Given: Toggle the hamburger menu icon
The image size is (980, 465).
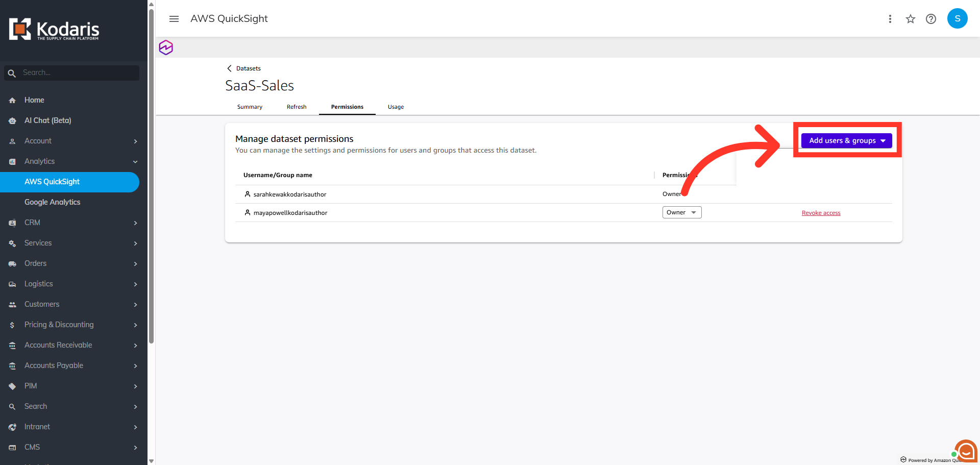Looking at the screenshot, I should (174, 19).
